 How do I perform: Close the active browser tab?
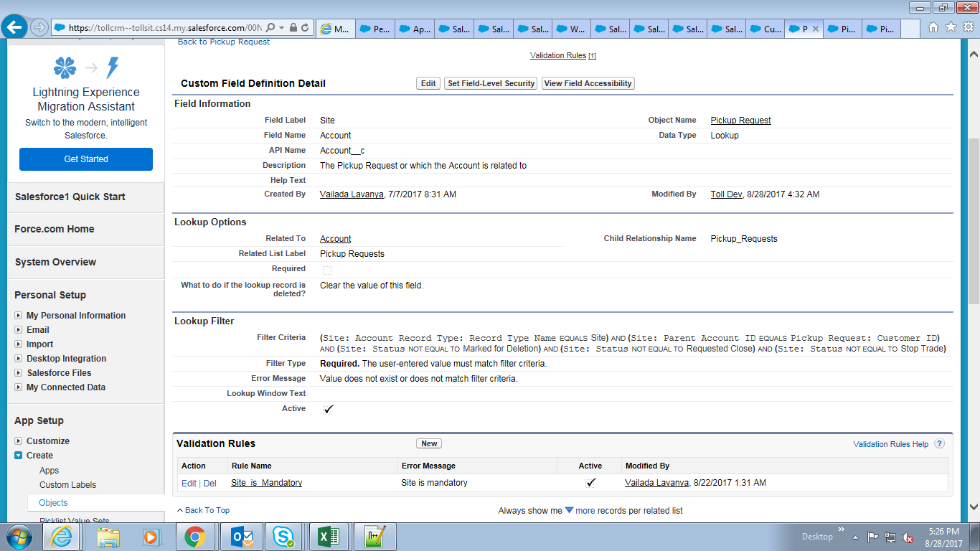coord(815,29)
